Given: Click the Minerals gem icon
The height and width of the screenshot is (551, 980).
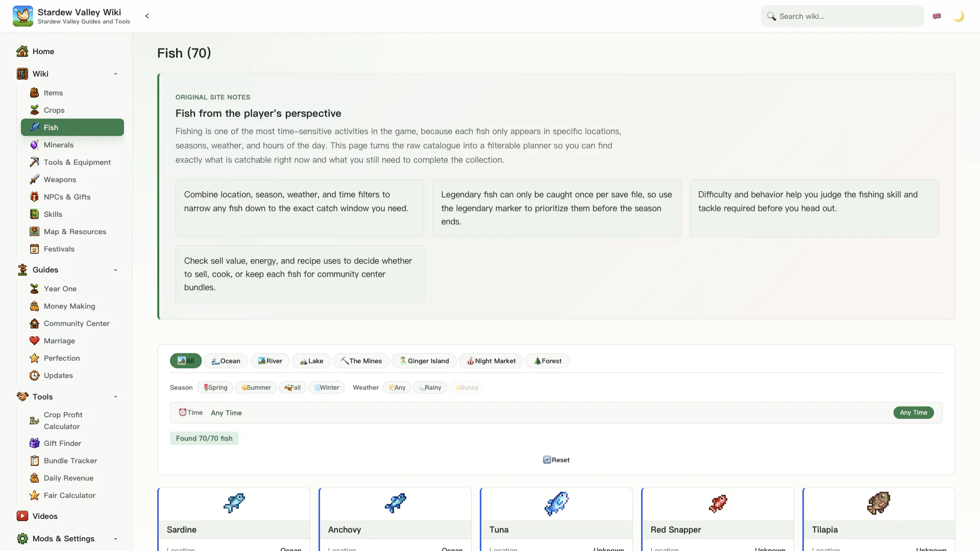Looking at the screenshot, I should tap(34, 145).
